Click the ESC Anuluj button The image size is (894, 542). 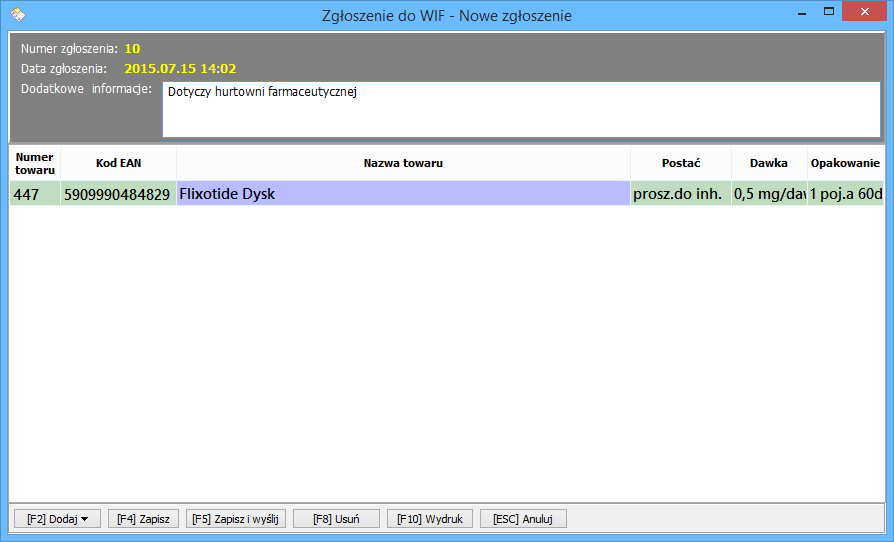[523, 519]
